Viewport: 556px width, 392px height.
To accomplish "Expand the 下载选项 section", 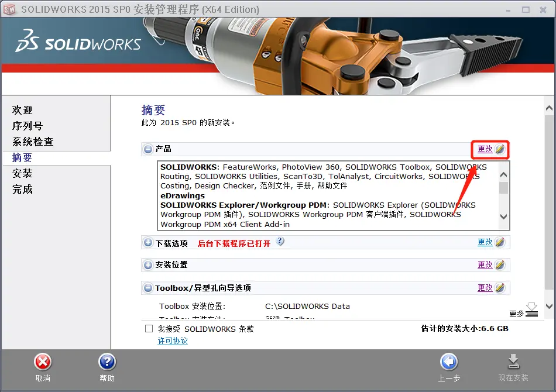I will point(148,243).
